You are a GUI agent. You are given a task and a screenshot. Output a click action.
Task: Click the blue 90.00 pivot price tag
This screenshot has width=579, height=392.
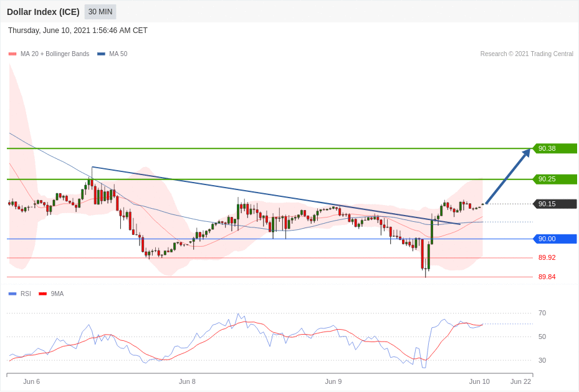(x=554, y=239)
